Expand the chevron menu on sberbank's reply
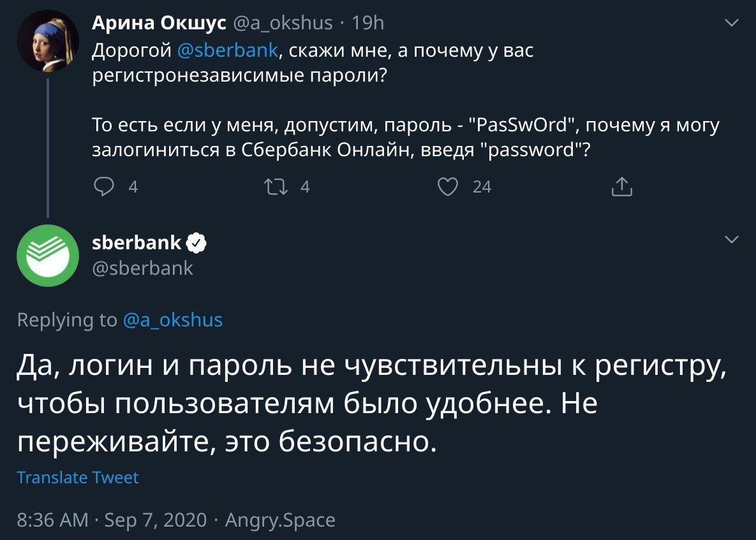 (x=731, y=240)
